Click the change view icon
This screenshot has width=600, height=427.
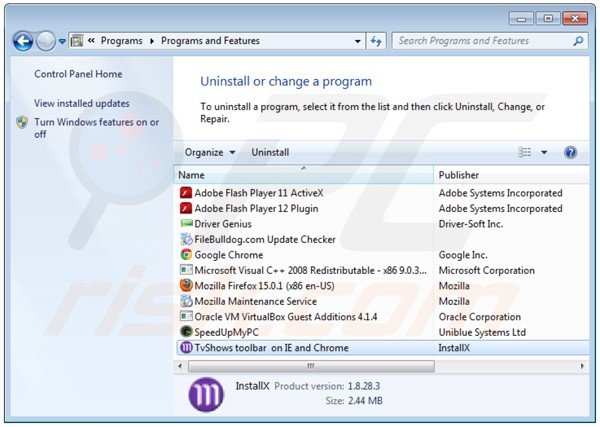coord(525,152)
